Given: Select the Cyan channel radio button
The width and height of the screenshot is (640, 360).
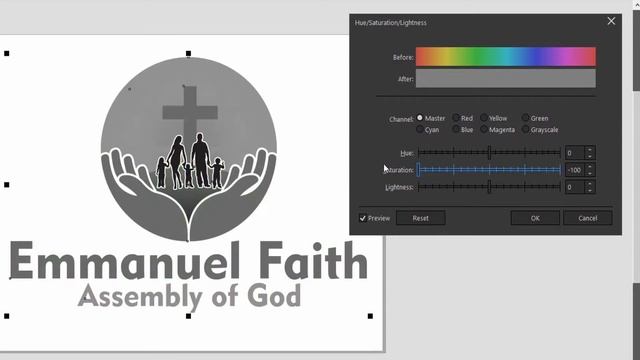Looking at the screenshot, I should tap(420, 129).
